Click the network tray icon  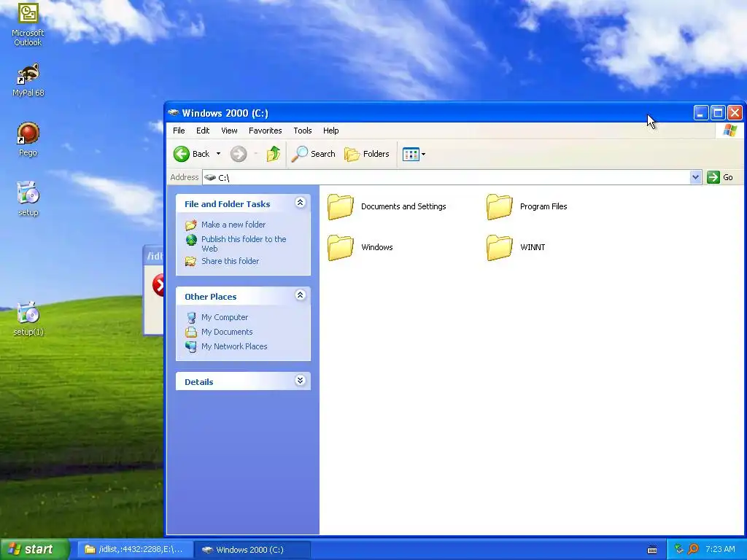point(679,549)
